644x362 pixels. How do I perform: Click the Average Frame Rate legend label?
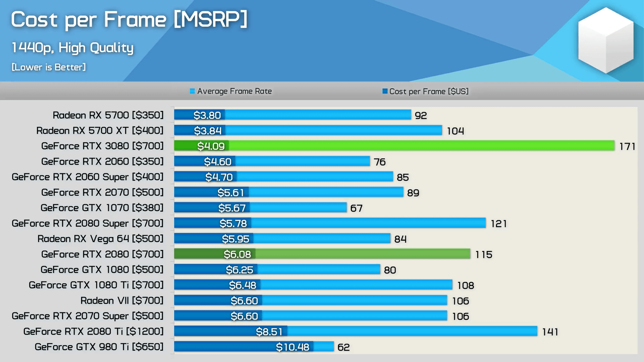[x=234, y=91]
